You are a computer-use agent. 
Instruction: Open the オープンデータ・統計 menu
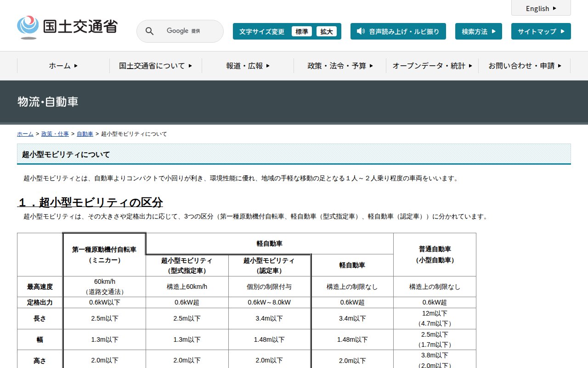point(432,66)
